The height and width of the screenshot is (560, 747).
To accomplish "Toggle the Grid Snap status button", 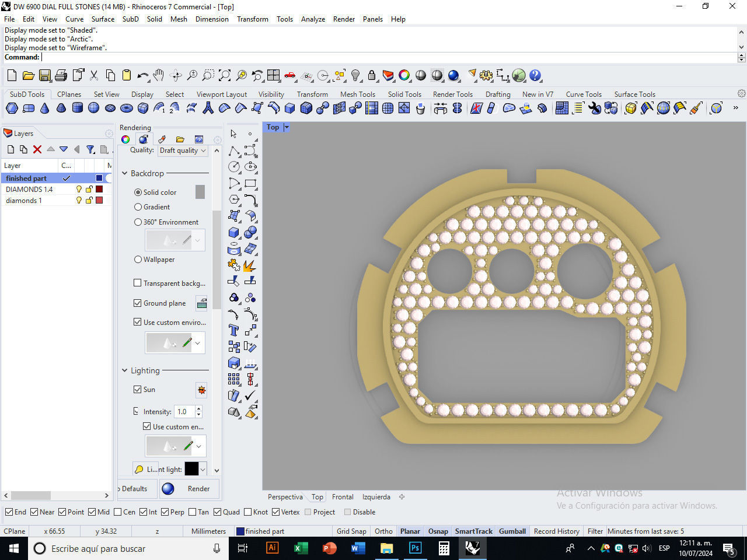I will (x=351, y=531).
